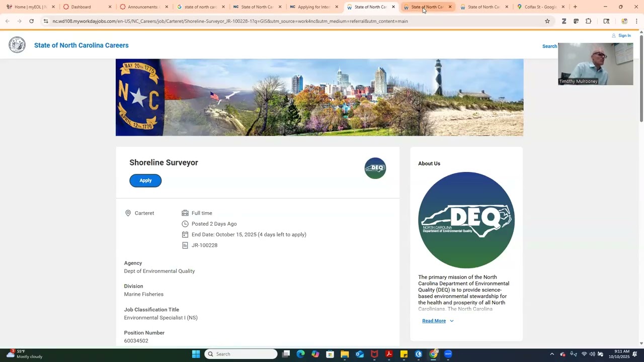Click the large DEQ logo under About Us

466,220
